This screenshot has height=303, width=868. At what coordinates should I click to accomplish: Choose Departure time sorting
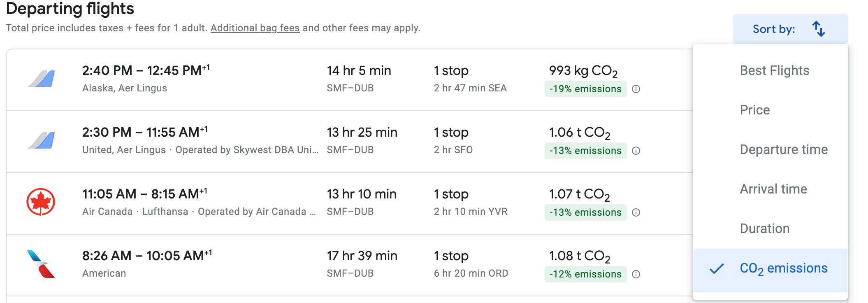click(783, 149)
